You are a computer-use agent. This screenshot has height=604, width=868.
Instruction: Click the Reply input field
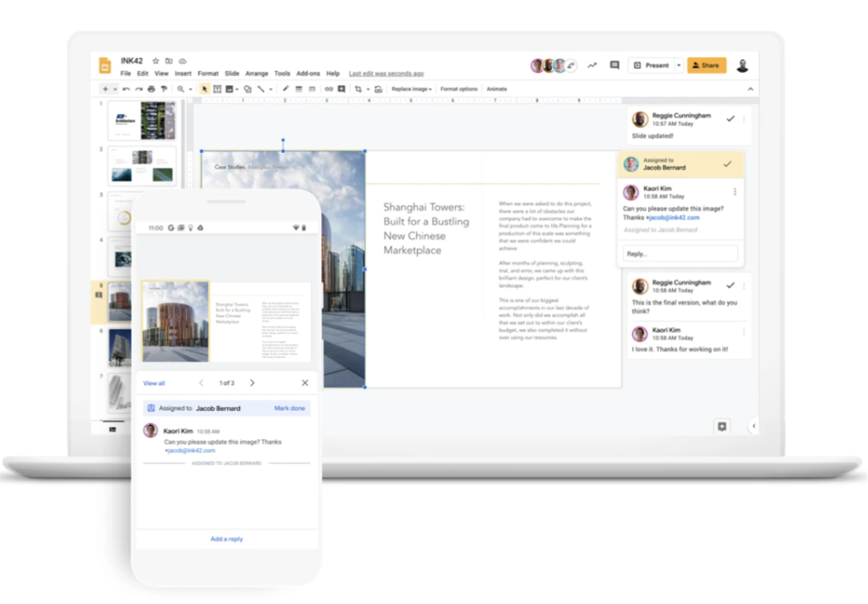coord(680,254)
